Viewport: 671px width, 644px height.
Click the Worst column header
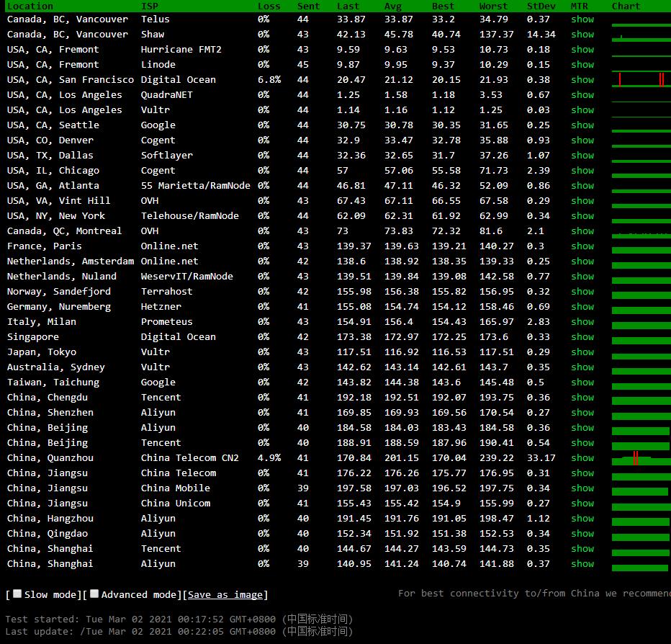coord(493,6)
